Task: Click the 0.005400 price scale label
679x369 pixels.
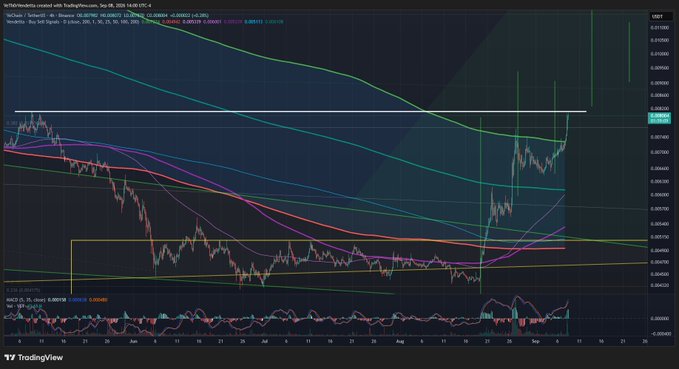Action: click(659, 224)
